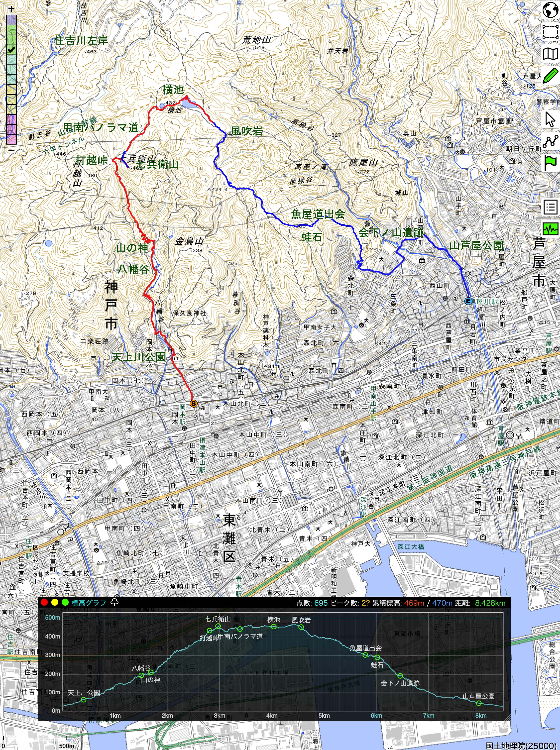Click the orange S start marker

click(193, 404)
